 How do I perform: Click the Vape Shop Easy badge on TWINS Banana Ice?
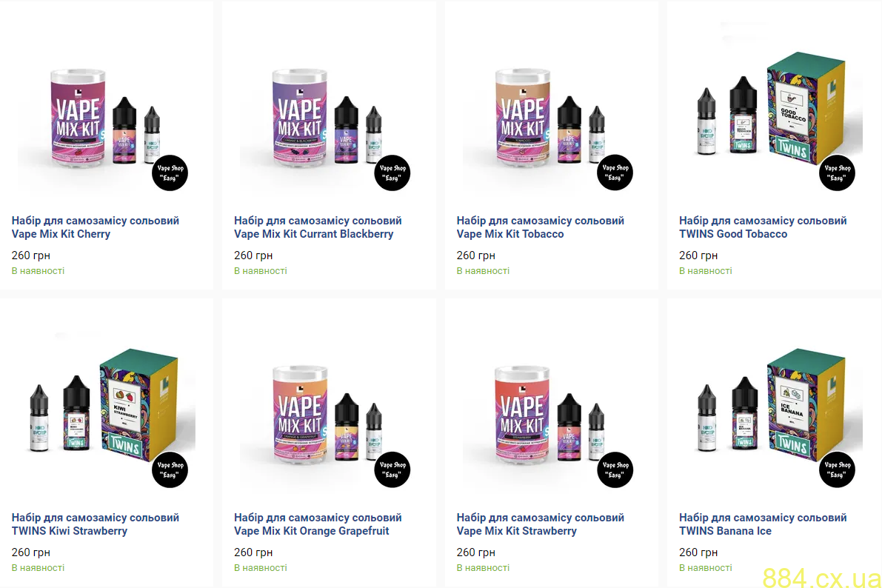click(x=837, y=470)
